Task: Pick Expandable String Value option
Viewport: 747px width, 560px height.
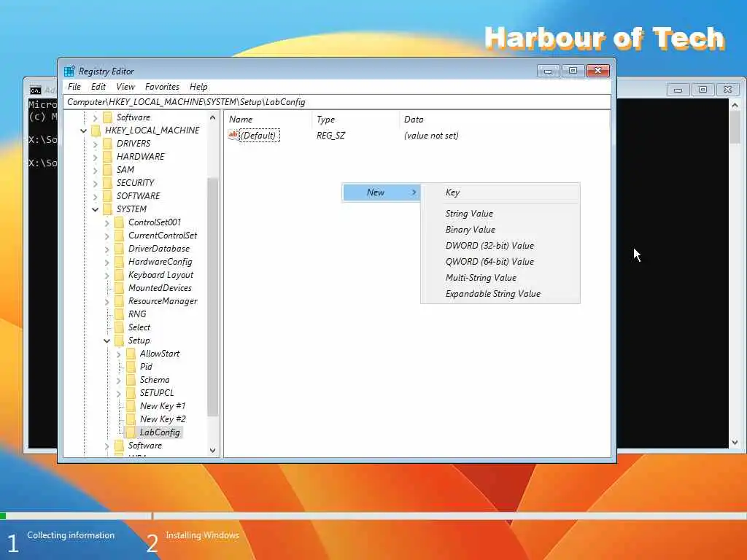Action: [x=500, y=294]
